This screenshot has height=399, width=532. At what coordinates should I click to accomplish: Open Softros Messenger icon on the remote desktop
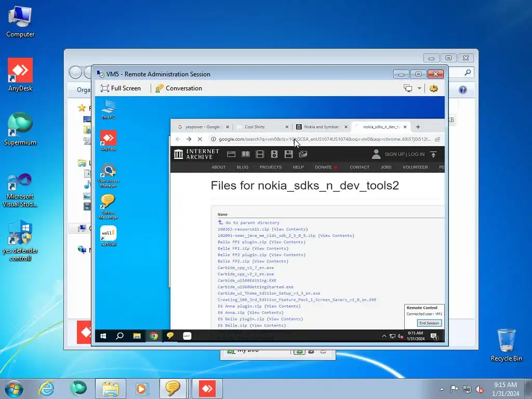[x=108, y=207]
